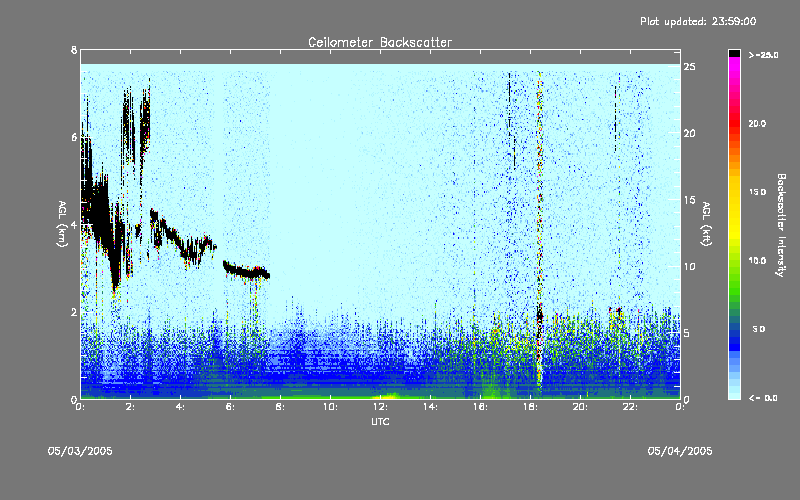Click the "Ceilometer Backscatter" plot title

click(380, 42)
